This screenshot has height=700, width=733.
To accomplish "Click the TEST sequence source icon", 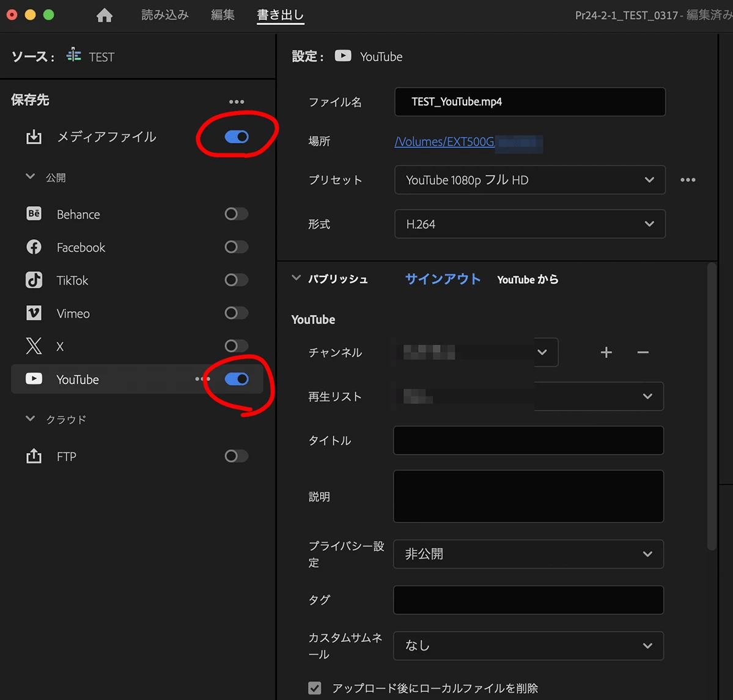I will coord(73,54).
